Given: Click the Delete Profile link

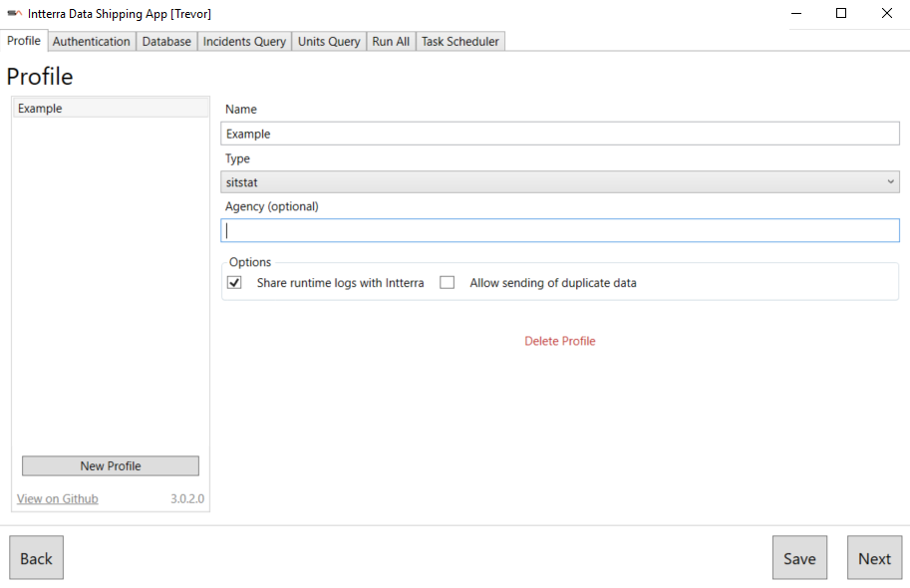Looking at the screenshot, I should click(x=560, y=341).
